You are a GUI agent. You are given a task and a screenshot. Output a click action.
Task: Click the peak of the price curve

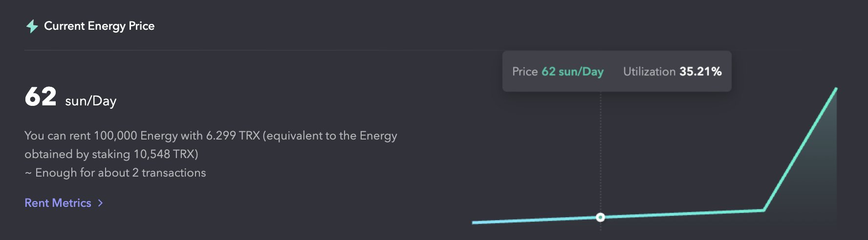coord(836,89)
